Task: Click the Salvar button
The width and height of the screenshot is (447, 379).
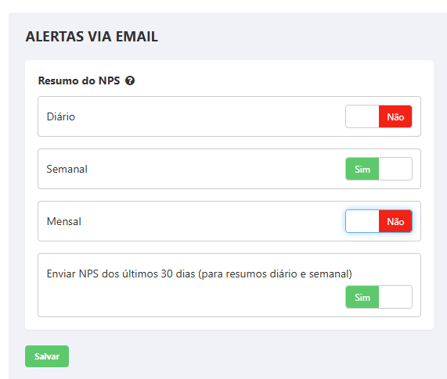Action: coord(47,356)
